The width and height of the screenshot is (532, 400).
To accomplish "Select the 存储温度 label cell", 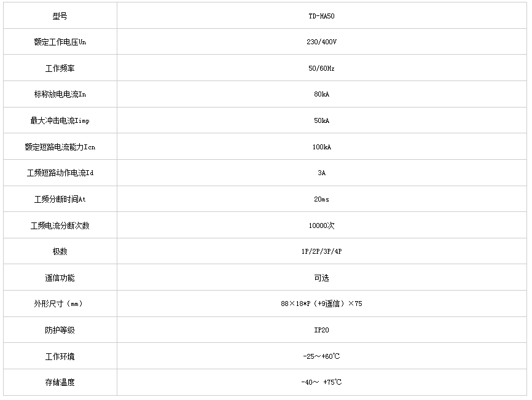I will (60, 383).
